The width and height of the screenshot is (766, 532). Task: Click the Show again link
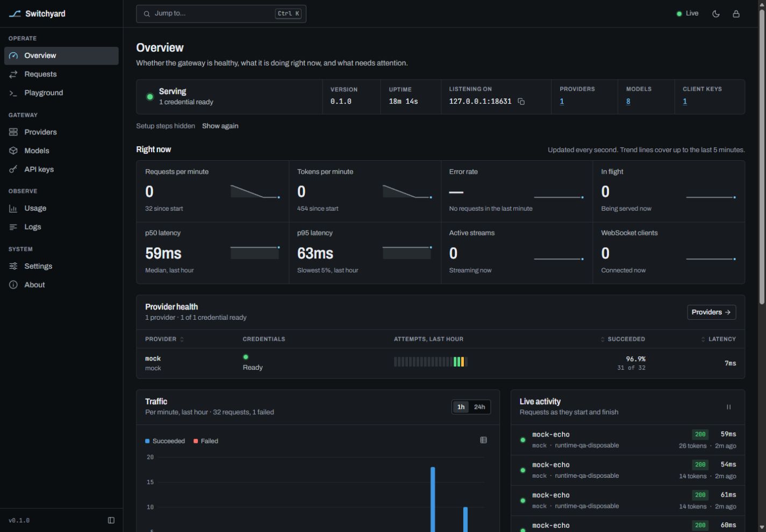tap(220, 126)
